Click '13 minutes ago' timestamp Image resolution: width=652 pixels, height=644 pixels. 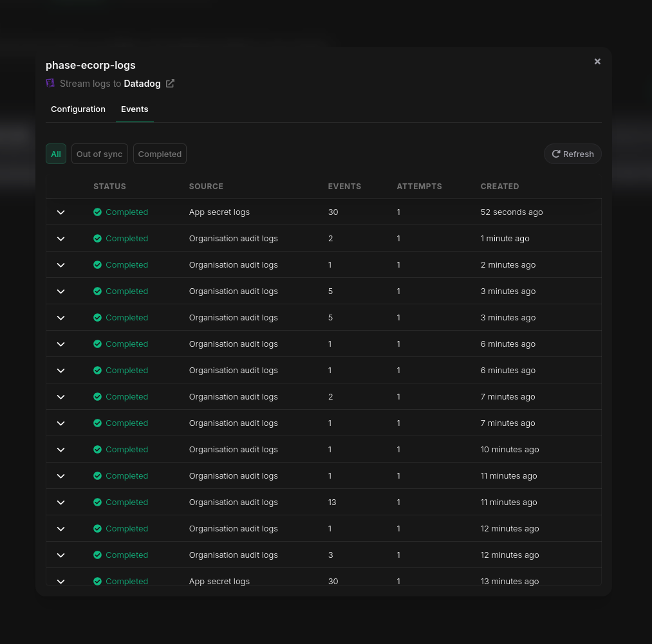(x=509, y=581)
